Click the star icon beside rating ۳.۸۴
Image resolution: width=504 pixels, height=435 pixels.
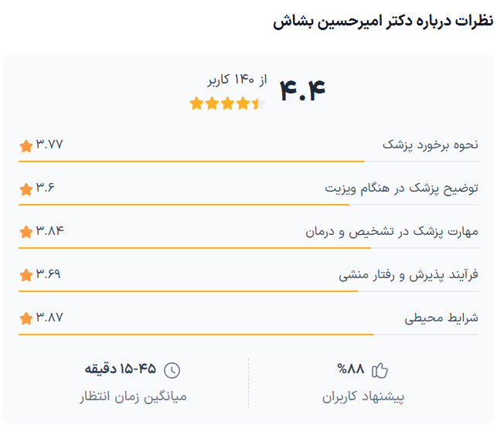[26, 232]
